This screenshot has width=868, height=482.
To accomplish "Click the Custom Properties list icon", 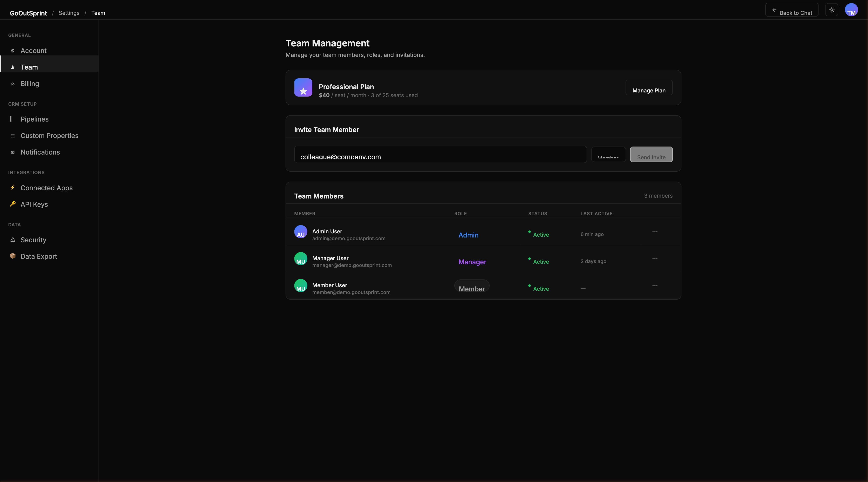I will point(13,136).
